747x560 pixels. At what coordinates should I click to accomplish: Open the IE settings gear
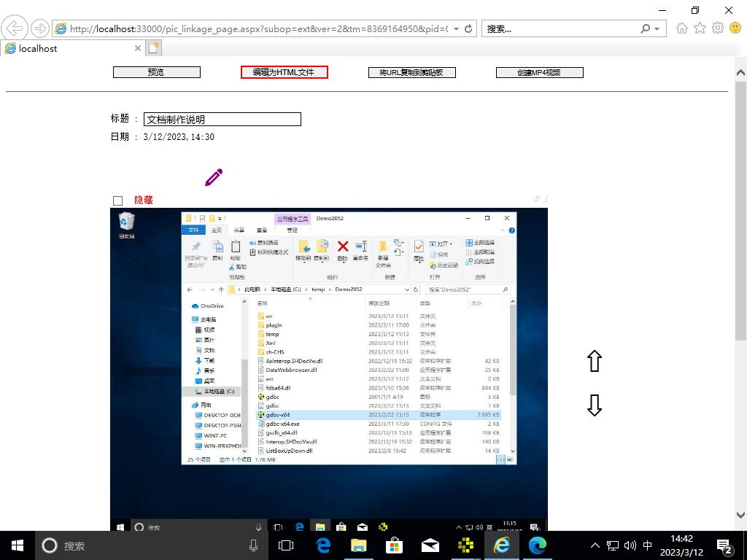coord(718,28)
